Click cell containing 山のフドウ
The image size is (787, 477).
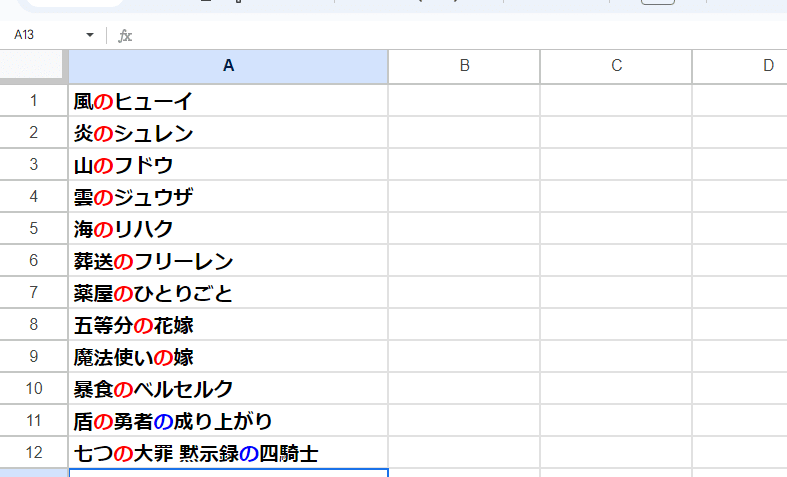click(x=228, y=165)
